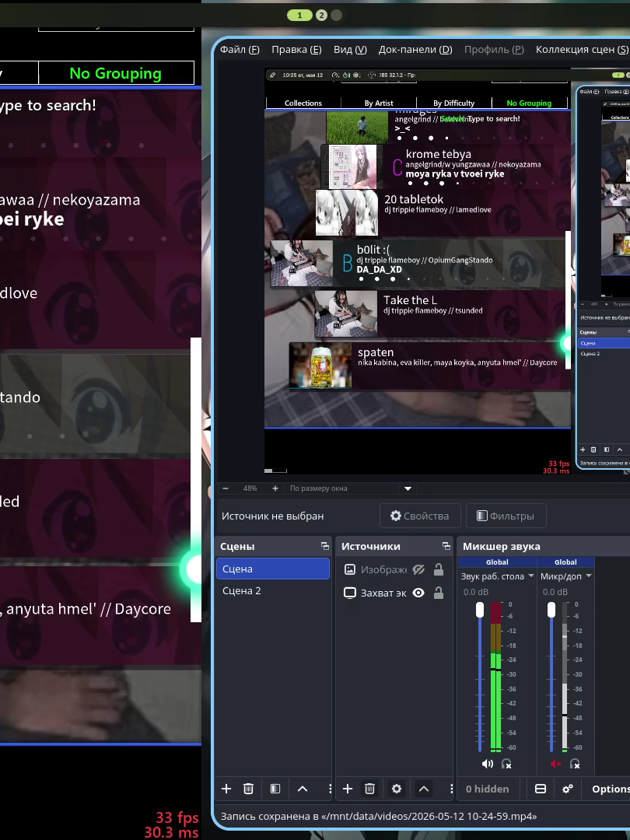
Task: Open source properties gear in Источники toolbar
Action: click(x=397, y=789)
